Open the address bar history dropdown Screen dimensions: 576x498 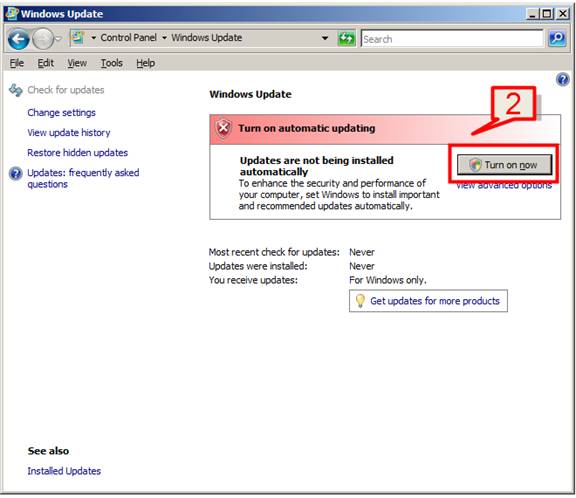(x=325, y=38)
